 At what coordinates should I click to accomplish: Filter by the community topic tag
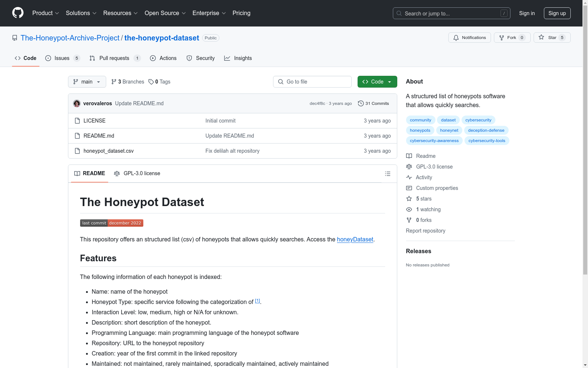421,120
